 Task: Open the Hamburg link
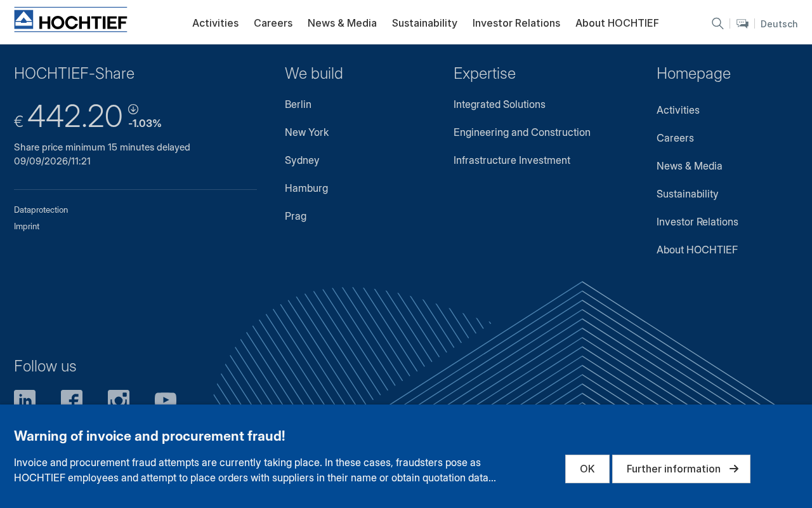point(306,189)
